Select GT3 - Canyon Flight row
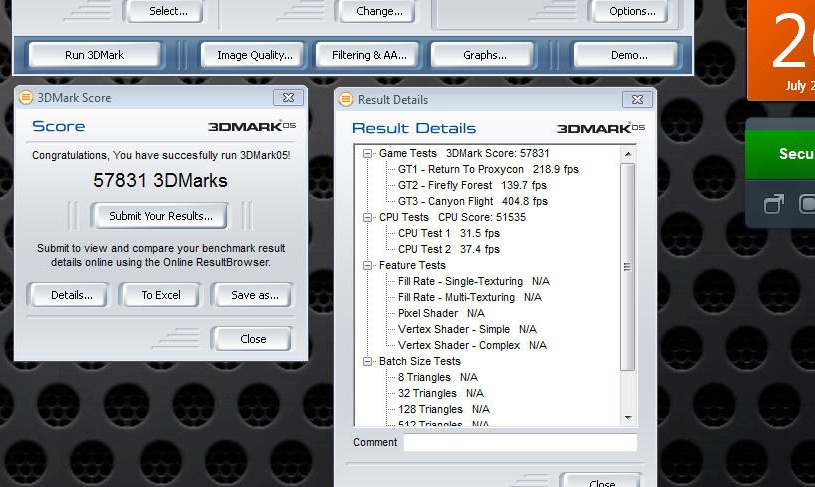Viewport: 815px width, 487px height. coord(472,201)
